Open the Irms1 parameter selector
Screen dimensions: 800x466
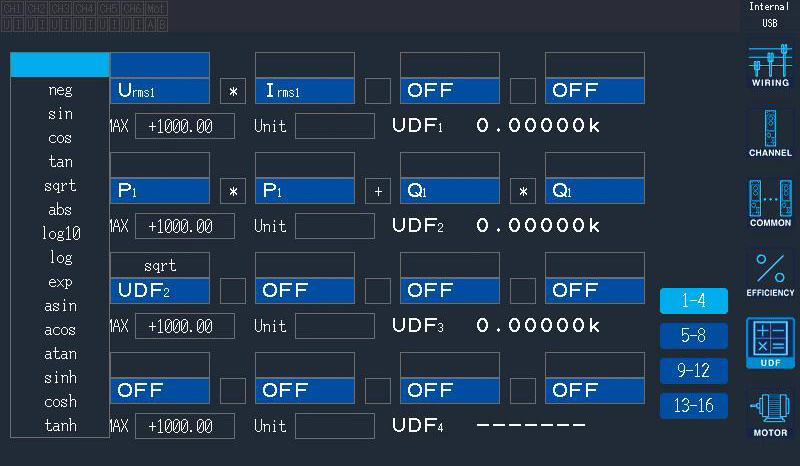(305, 91)
